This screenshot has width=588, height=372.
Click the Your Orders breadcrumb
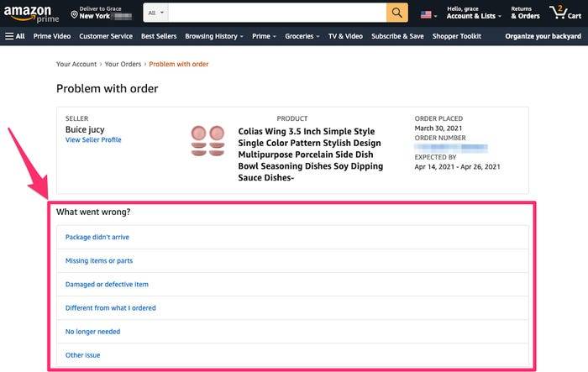tap(123, 64)
